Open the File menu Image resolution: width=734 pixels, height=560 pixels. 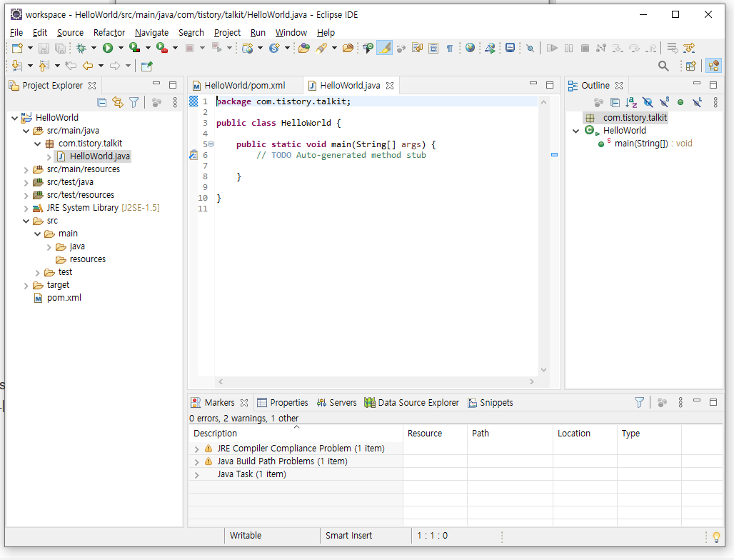[16, 32]
